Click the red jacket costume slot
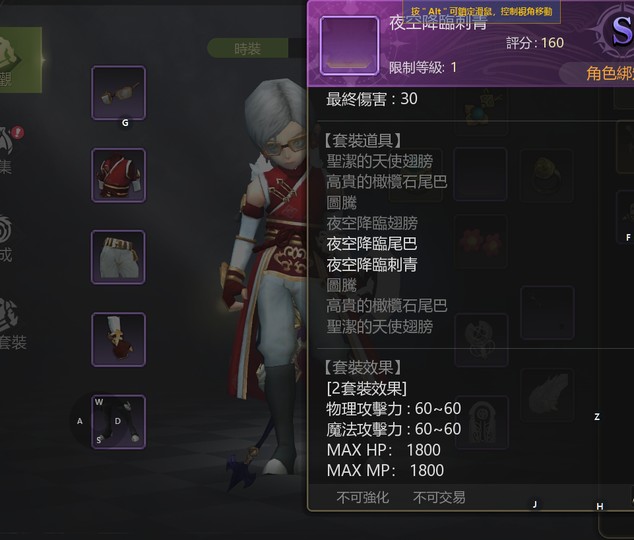634x540 pixels. tap(118, 175)
